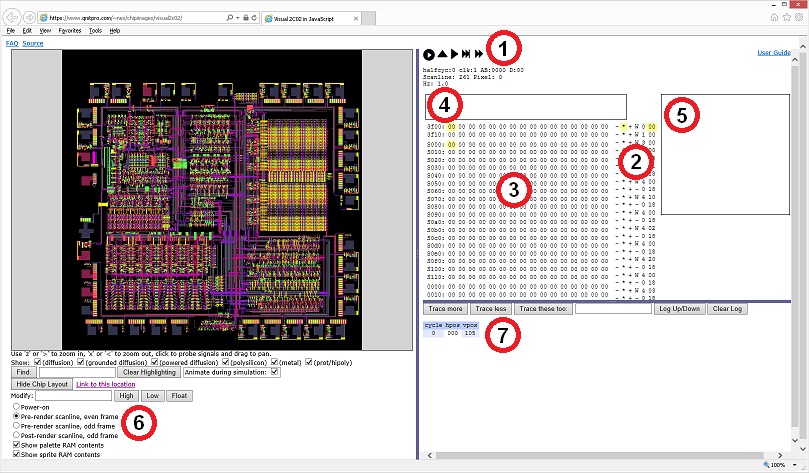Open the Help menu
The width and height of the screenshot is (809, 473).
pyautogui.click(x=115, y=30)
